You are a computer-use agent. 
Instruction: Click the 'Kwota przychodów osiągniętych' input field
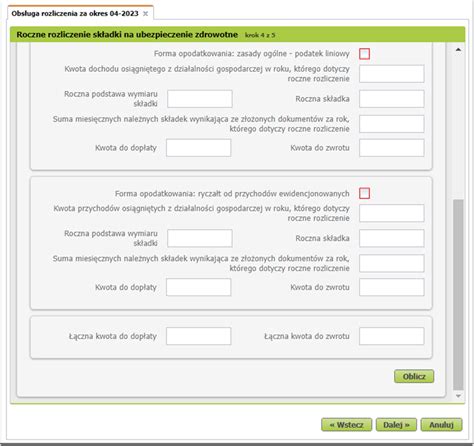392,213
